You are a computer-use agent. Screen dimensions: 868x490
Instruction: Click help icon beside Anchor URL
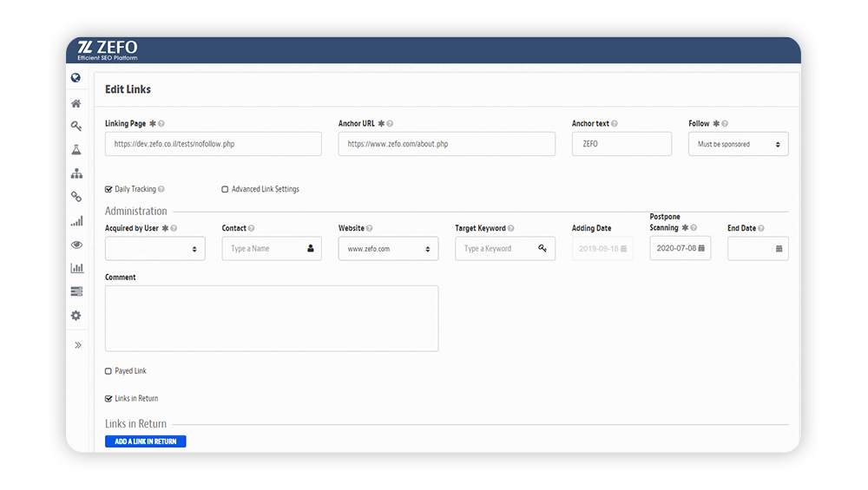click(x=390, y=124)
